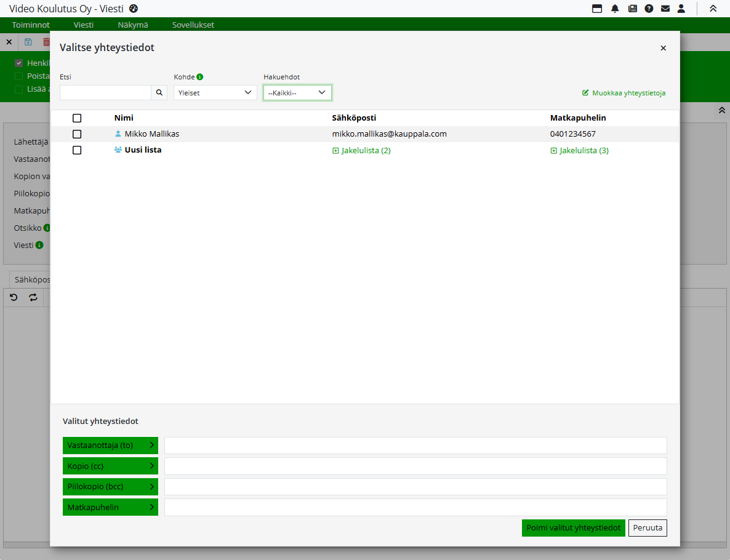730x560 pixels.
Task: Open the help question mark icon
Action: coord(649,9)
